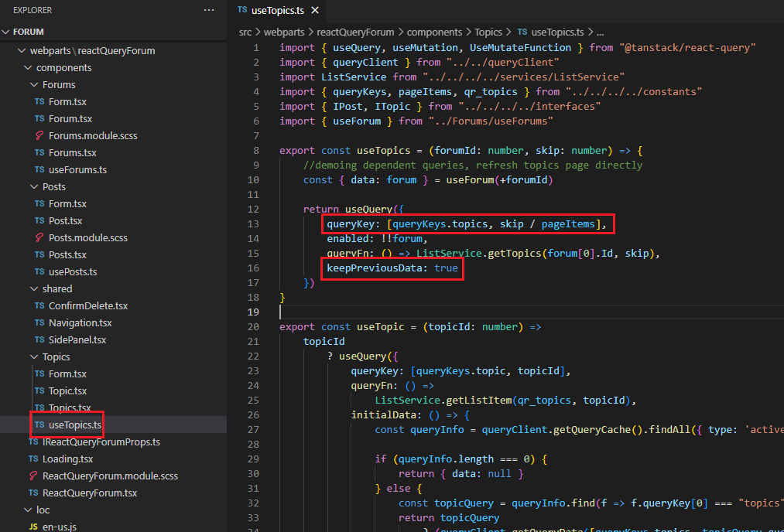Image resolution: width=784 pixels, height=532 pixels.
Task: Click line number 19 in the gutter
Action: pyautogui.click(x=254, y=312)
